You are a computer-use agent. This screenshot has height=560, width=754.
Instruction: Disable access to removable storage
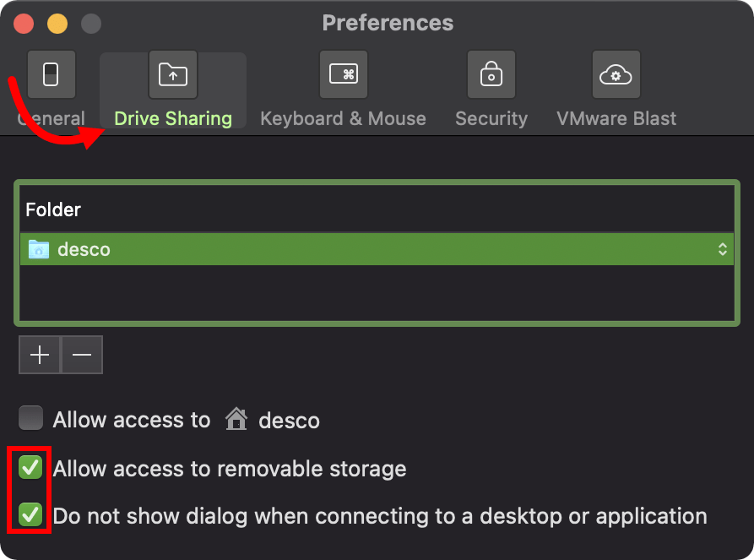(x=30, y=467)
